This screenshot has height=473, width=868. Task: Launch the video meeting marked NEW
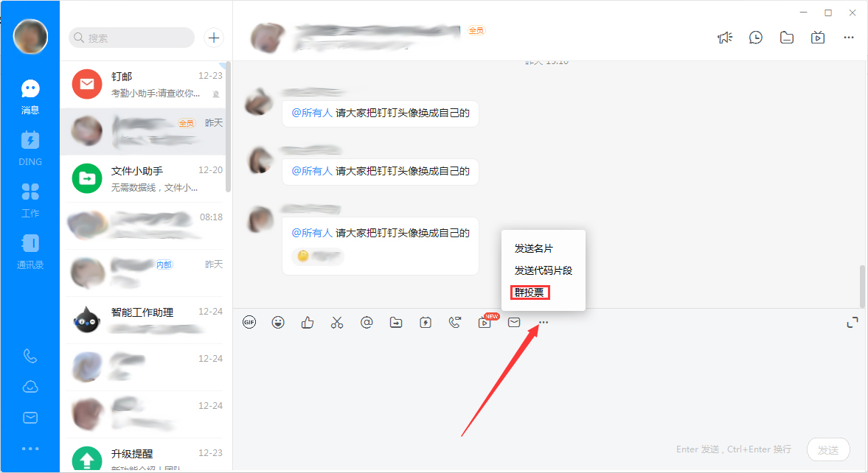[x=485, y=323]
